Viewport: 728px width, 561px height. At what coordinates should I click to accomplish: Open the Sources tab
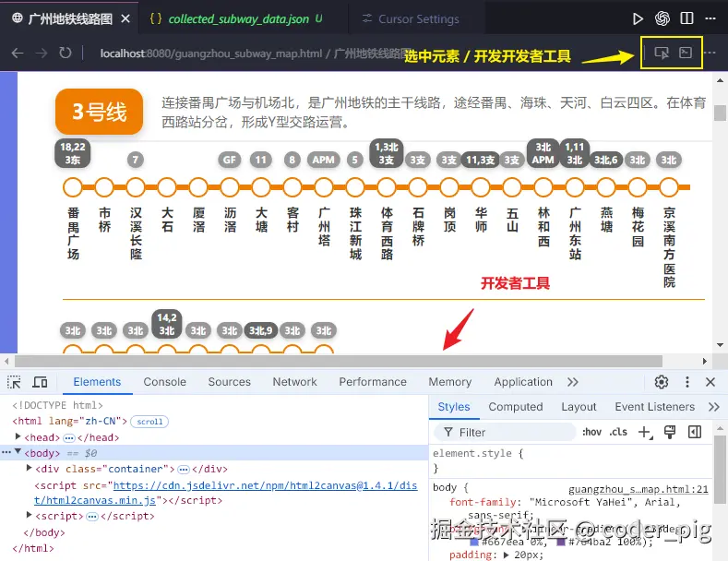click(230, 382)
